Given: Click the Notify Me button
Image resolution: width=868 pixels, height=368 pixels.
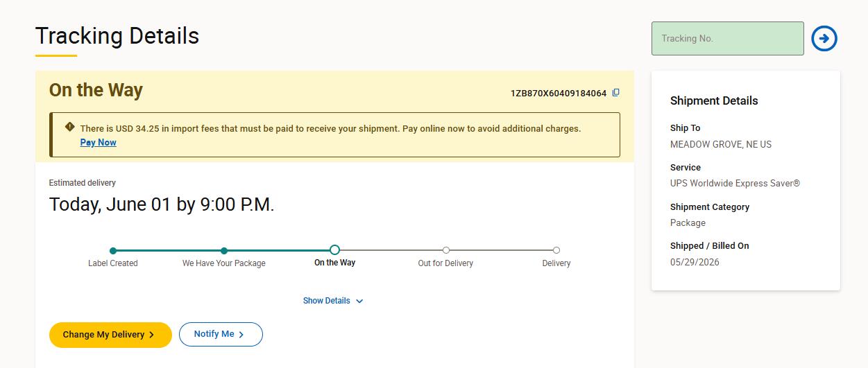Looking at the screenshot, I should coord(221,334).
